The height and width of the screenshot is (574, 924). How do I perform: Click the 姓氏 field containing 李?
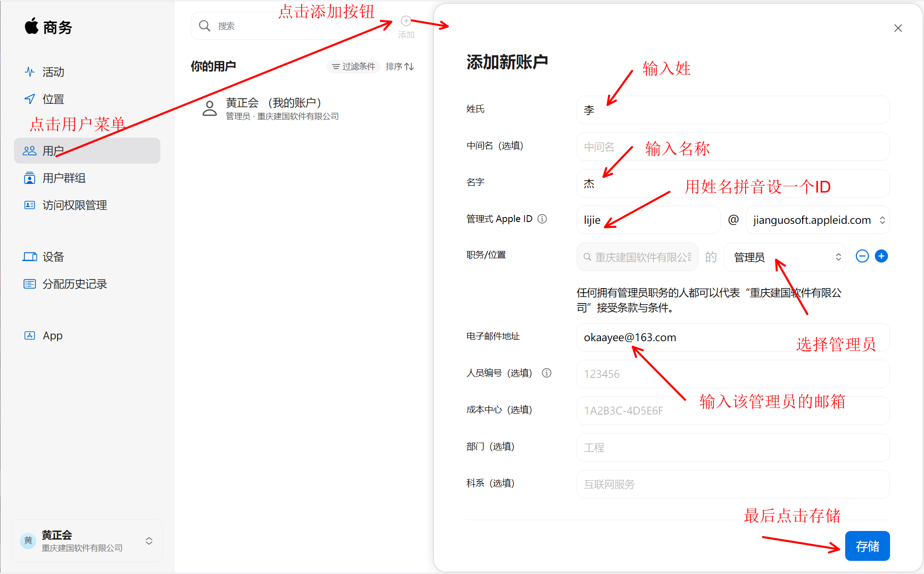(733, 110)
